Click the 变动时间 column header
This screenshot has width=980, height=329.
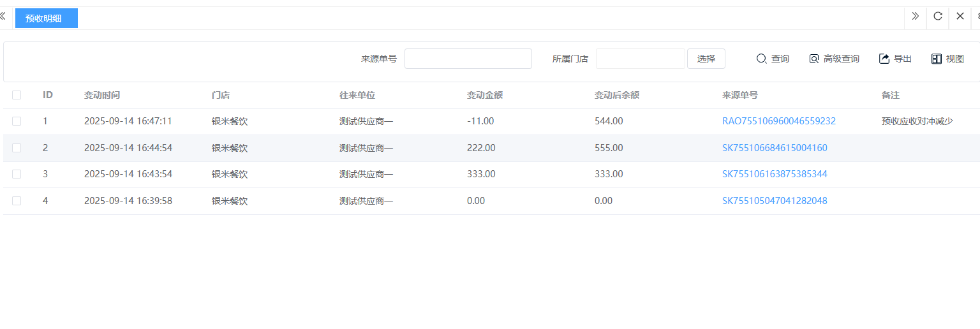click(102, 95)
